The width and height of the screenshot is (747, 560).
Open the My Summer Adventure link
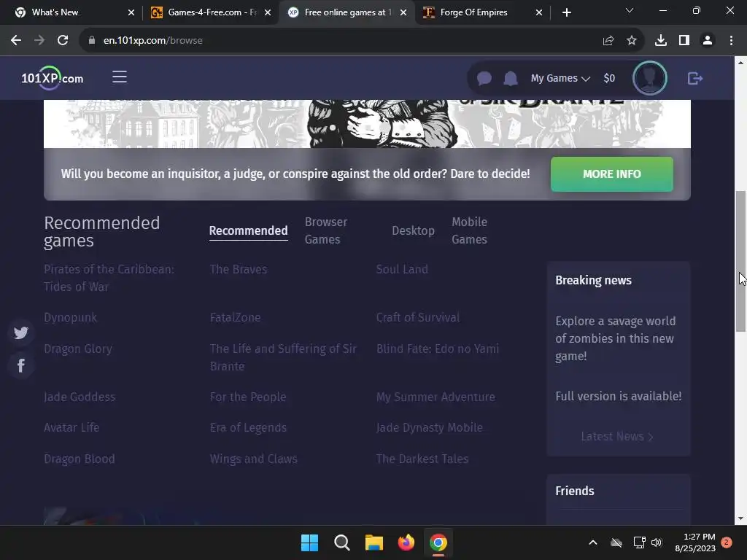pos(436,397)
